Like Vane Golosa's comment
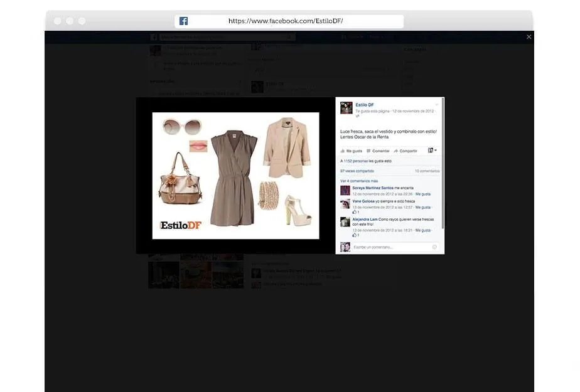The height and width of the screenshot is (392, 580). (423, 207)
